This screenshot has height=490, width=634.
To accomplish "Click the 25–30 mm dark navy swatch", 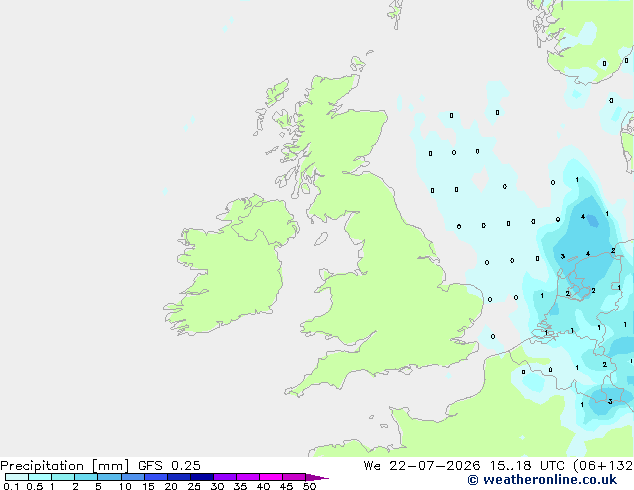I will click(202, 477).
